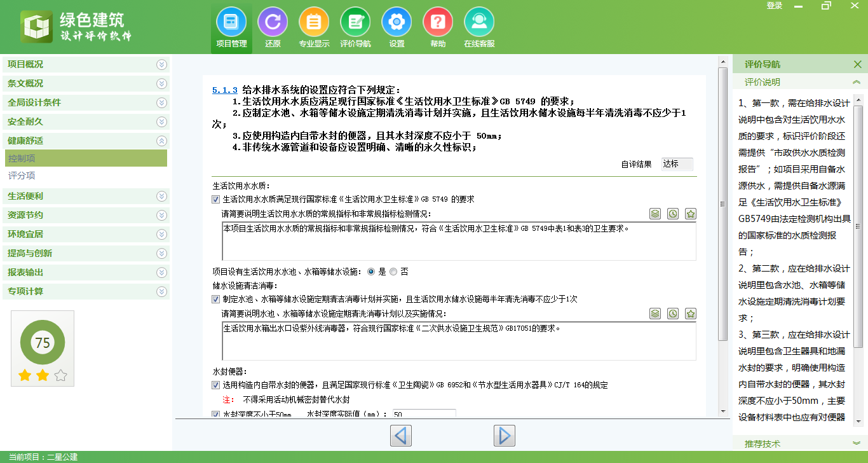Expand 安全耐久 section
The height and width of the screenshot is (463, 868).
(86, 121)
